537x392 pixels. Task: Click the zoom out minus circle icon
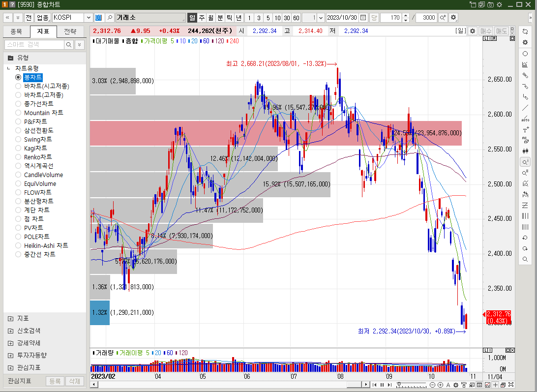(433, 385)
